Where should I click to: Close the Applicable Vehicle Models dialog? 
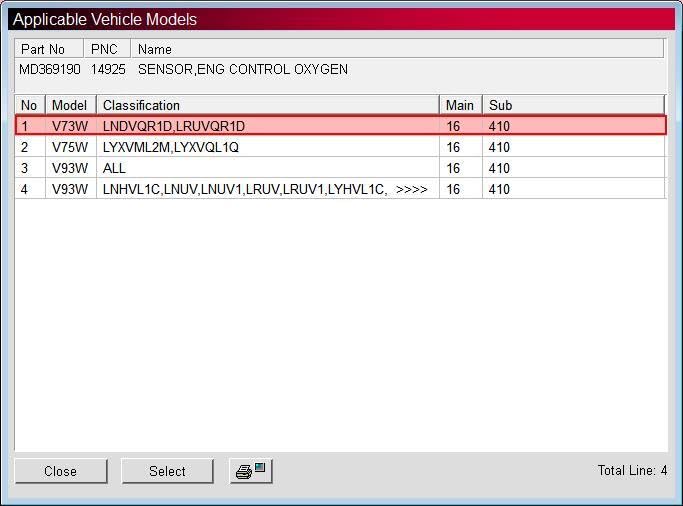tap(61, 471)
